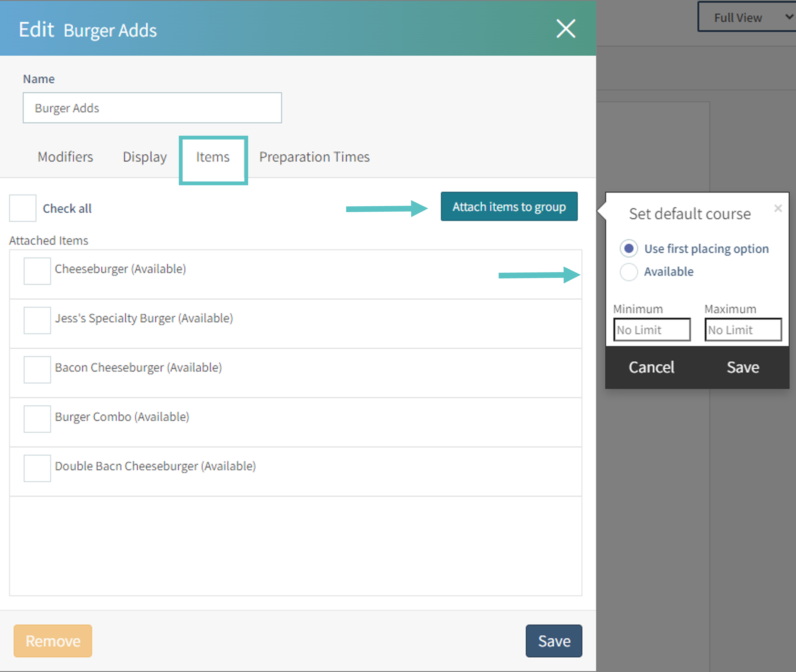Open the Display tab

[144, 157]
